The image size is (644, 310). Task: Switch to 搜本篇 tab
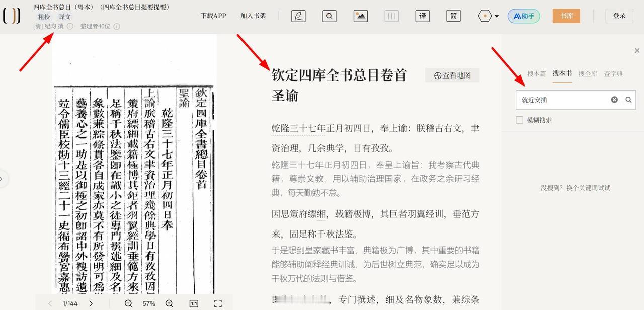(536, 74)
